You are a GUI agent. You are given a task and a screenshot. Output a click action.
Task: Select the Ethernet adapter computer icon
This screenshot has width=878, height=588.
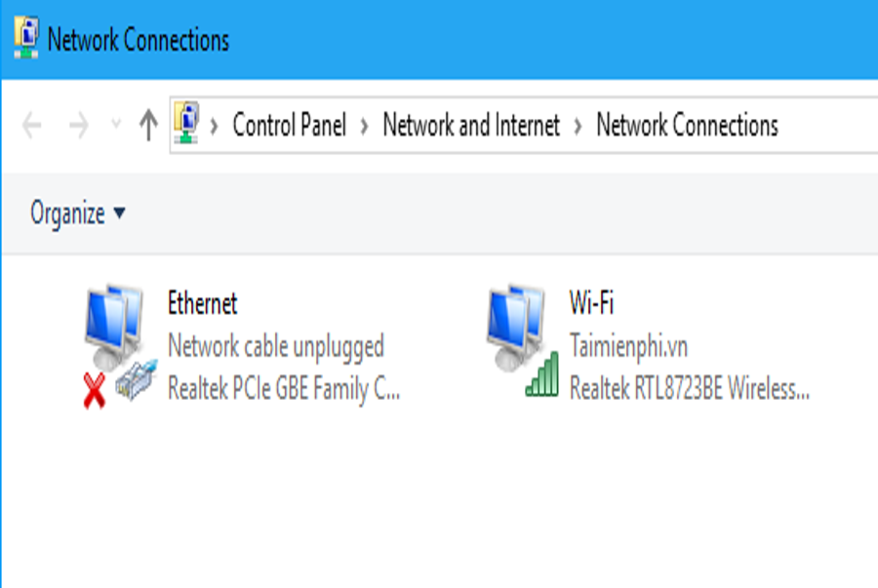click(x=114, y=326)
